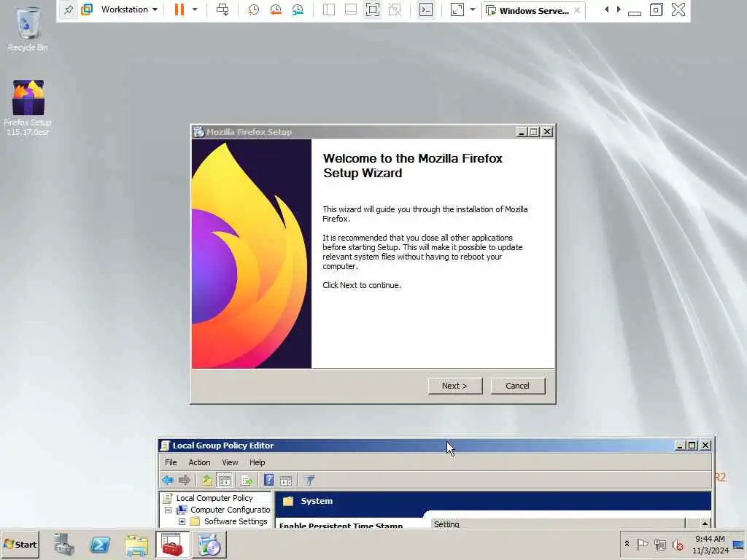
Task: Switch to Firefox installer taskbar button
Action: pos(209,545)
